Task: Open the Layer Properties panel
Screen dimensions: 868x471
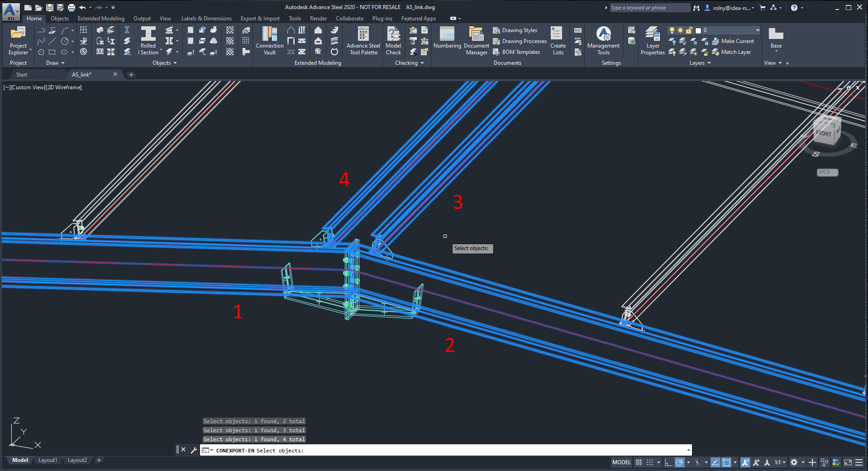Action: click(652, 40)
